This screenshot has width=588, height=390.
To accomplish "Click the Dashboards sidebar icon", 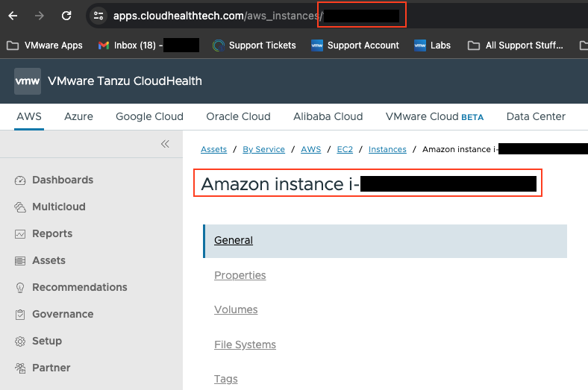I will pyautogui.click(x=19, y=180).
